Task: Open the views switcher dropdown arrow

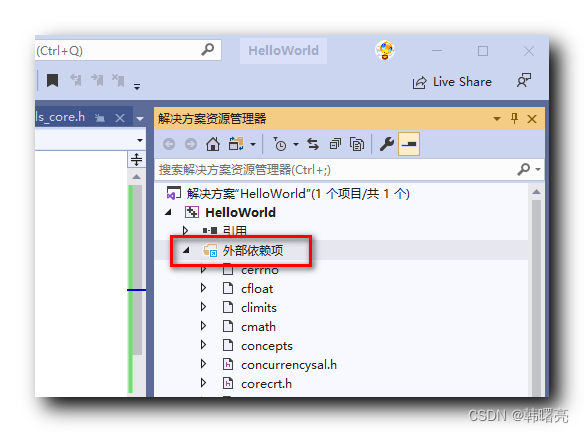Action: tap(253, 144)
